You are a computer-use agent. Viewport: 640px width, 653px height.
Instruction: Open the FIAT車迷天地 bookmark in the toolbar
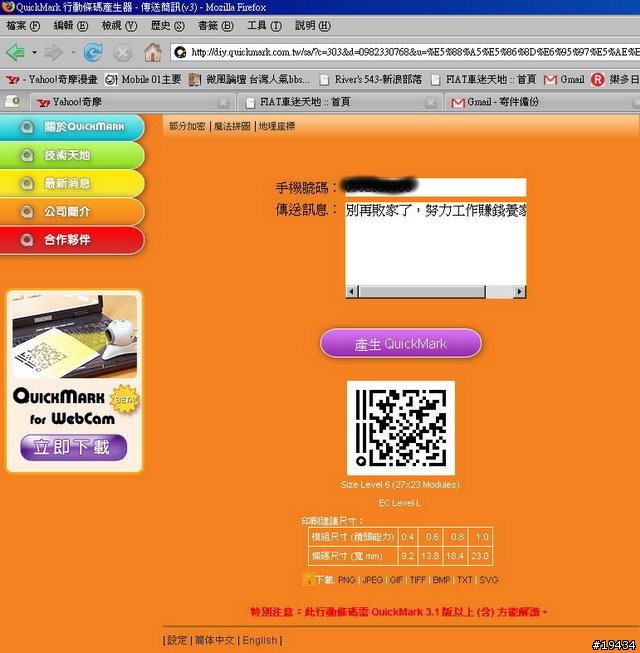pyautogui.click(x=483, y=79)
